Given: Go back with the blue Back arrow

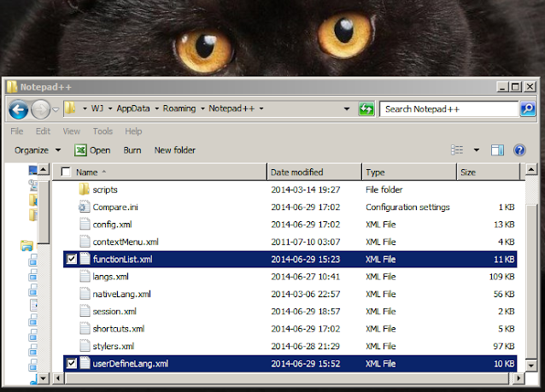Looking at the screenshot, I should [x=18, y=109].
